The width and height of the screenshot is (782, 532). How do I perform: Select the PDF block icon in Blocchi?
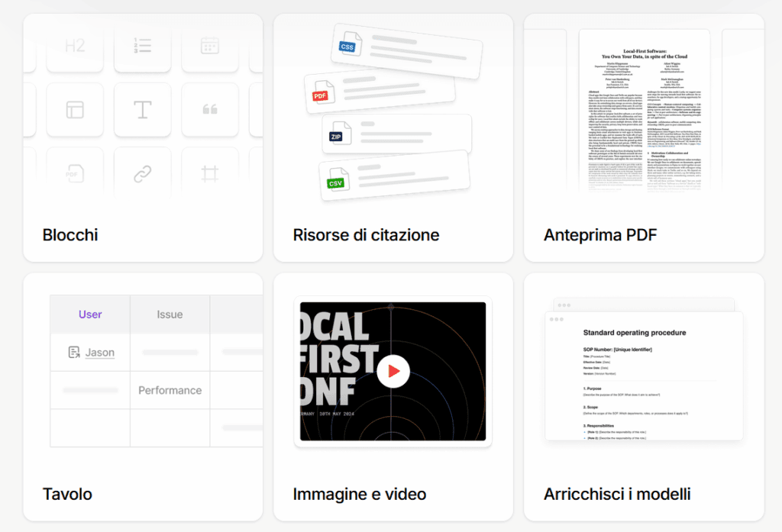(x=75, y=174)
